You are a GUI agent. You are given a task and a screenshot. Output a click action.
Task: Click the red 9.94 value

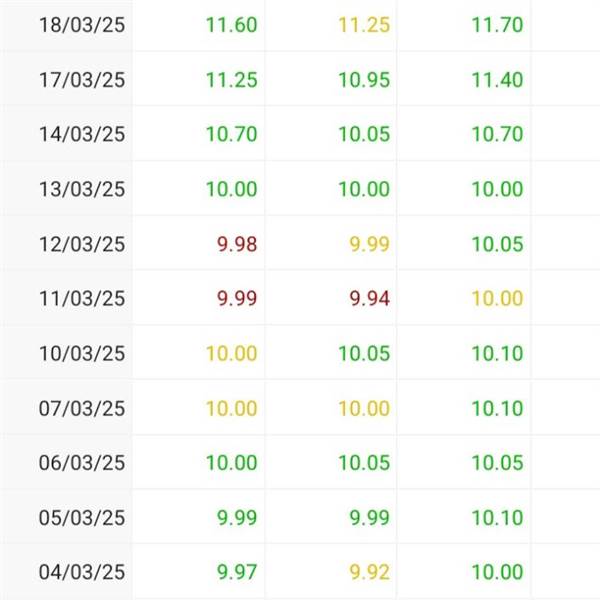pyautogui.click(x=370, y=298)
